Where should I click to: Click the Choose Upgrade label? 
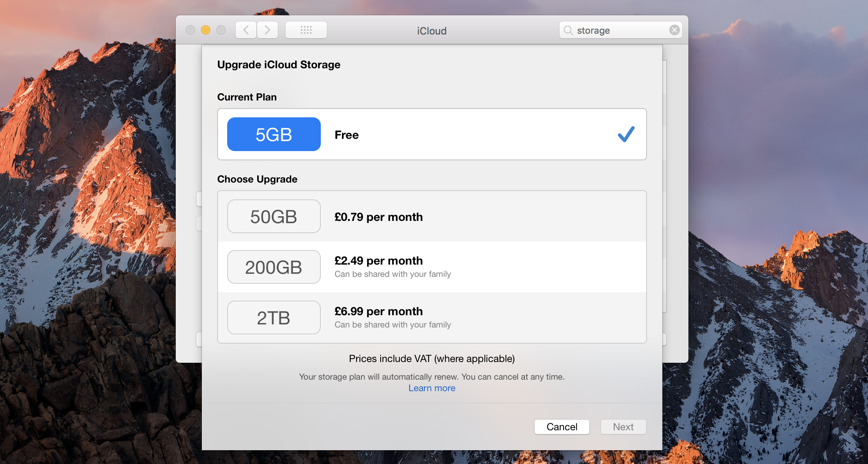tap(257, 179)
